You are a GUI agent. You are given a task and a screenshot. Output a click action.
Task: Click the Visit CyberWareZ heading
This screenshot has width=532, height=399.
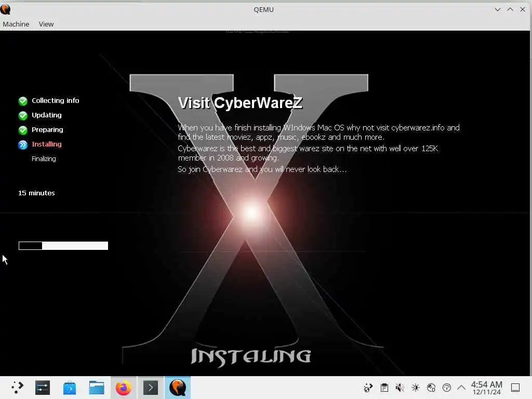(240, 103)
